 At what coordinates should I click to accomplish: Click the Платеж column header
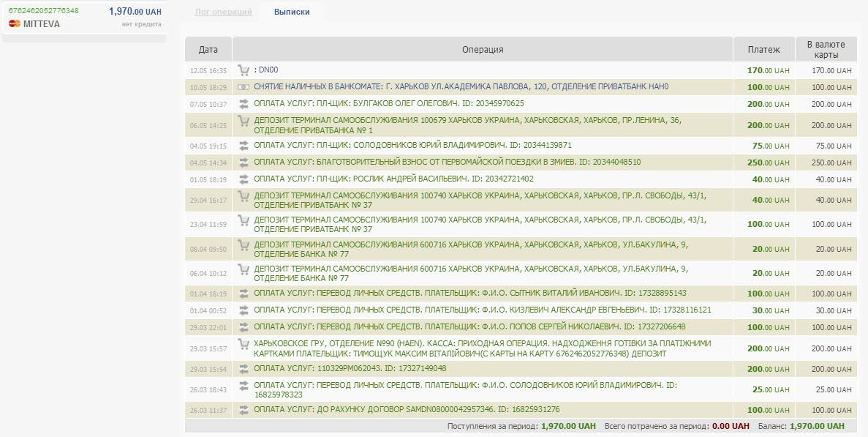(763, 50)
